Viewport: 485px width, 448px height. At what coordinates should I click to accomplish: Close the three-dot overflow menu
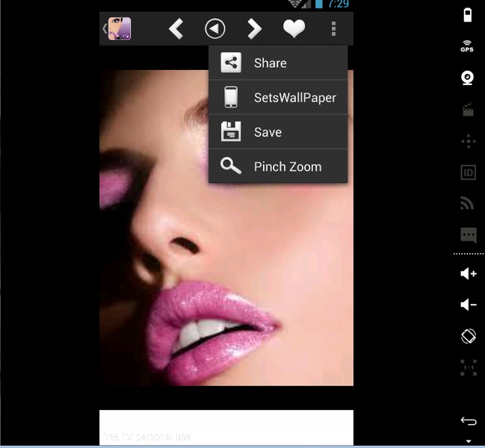[333, 28]
